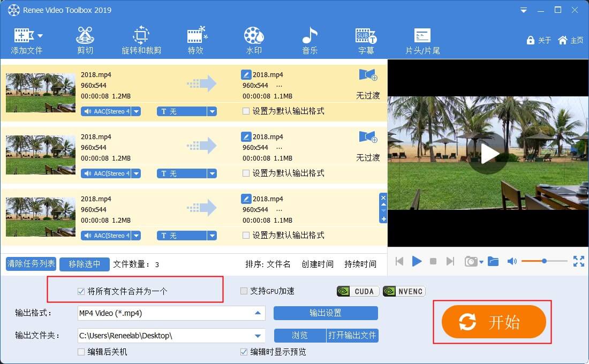This screenshot has width=589, height=364.
Task: Open the 字幕 subtitle tool
Action: point(366,41)
